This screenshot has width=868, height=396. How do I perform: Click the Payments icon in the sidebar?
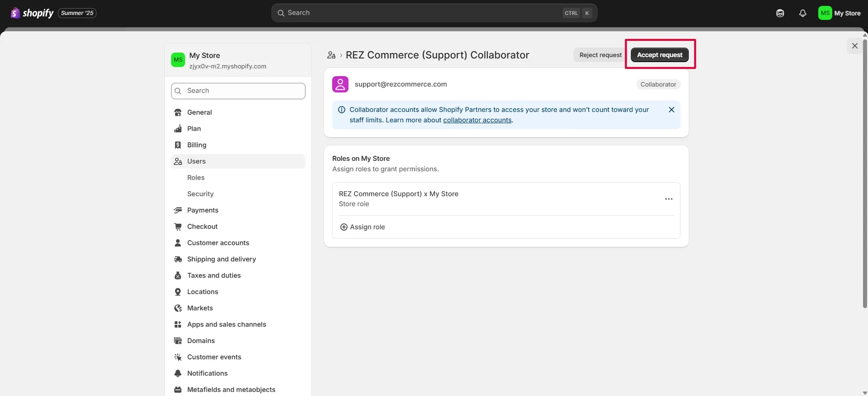(178, 210)
